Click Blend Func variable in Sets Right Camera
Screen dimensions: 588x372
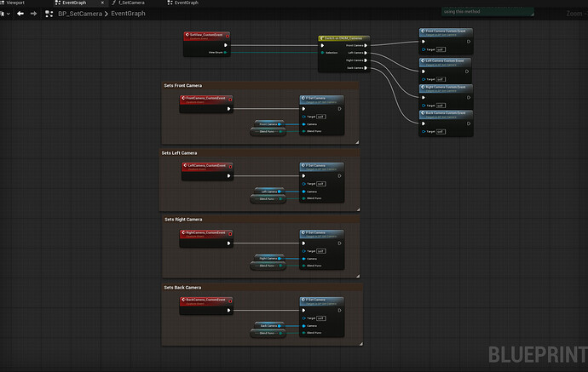[266, 266]
